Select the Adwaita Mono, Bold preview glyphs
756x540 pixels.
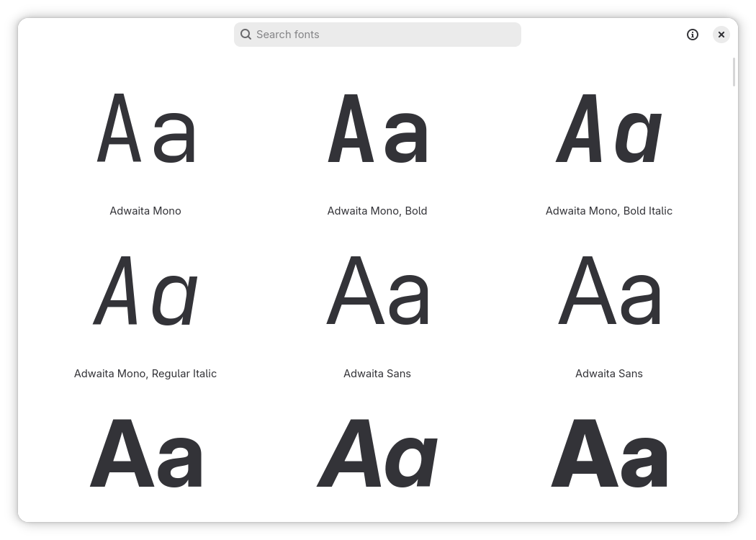point(377,130)
